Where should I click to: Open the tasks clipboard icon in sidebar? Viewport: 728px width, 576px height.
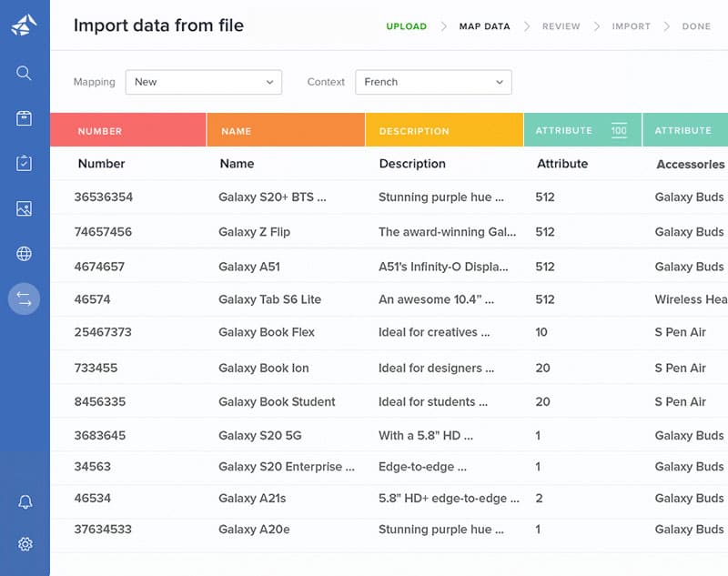coord(25,164)
